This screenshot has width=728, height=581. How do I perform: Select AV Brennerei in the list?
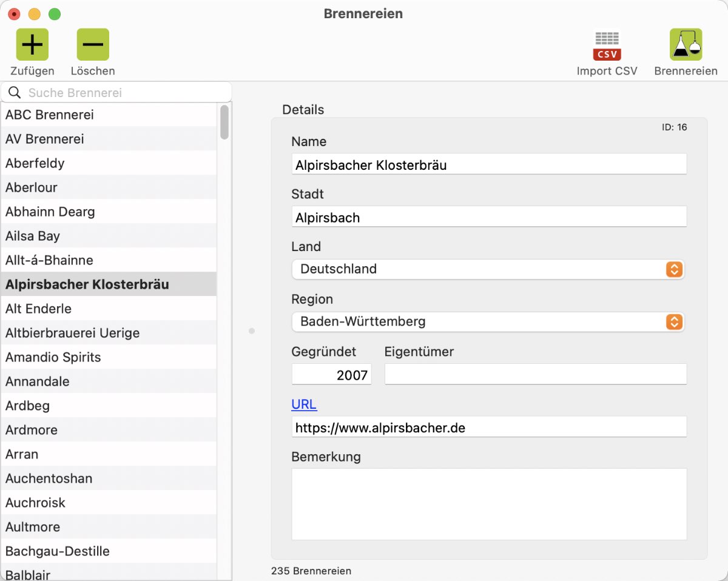click(109, 139)
